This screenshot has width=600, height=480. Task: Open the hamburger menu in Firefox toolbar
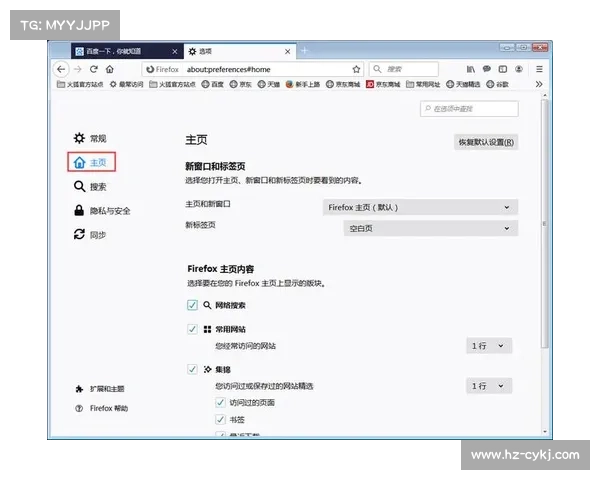(x=540, y=69)
